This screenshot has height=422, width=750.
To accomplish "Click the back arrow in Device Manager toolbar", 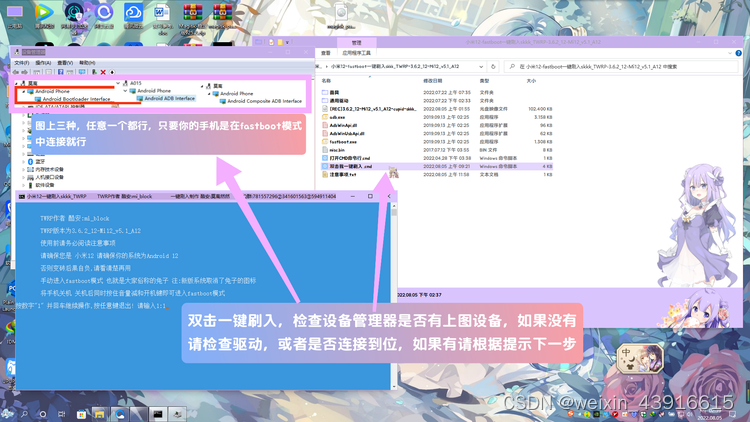I will [x=16, y=72].
